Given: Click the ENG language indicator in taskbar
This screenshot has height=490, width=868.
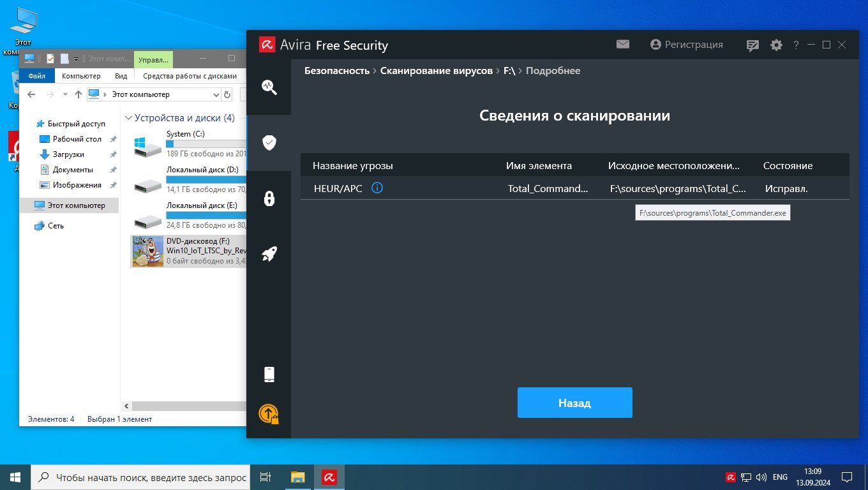Looking at the screenshot, I should tap(780, 477).
